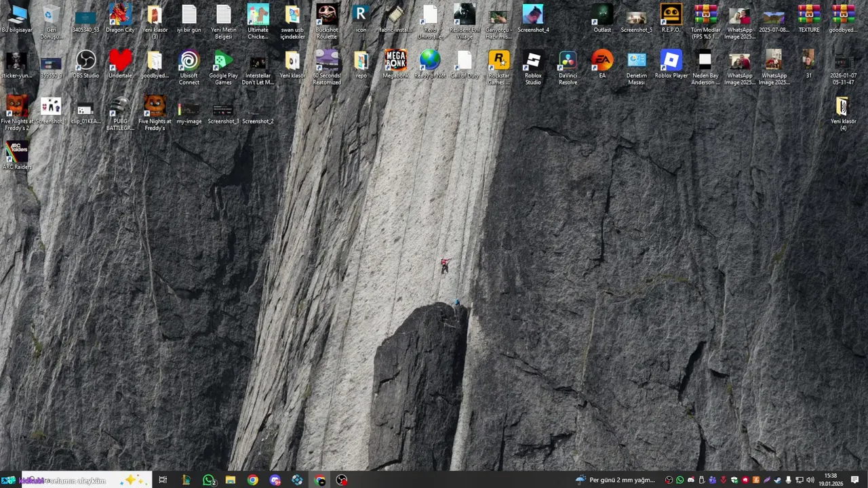Screen dimensions: 868x488
Task: Select the ARC Raiders shortcut
Action: coord(17,156)
